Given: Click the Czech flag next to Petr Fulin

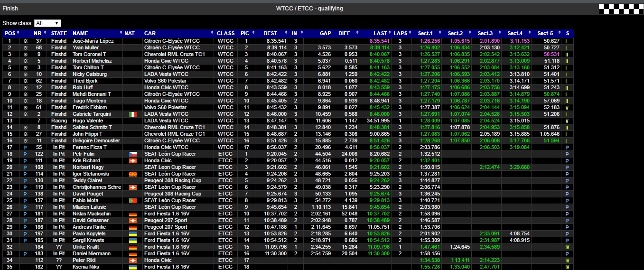Looking at the screenshot, I should tap(132, 154).
